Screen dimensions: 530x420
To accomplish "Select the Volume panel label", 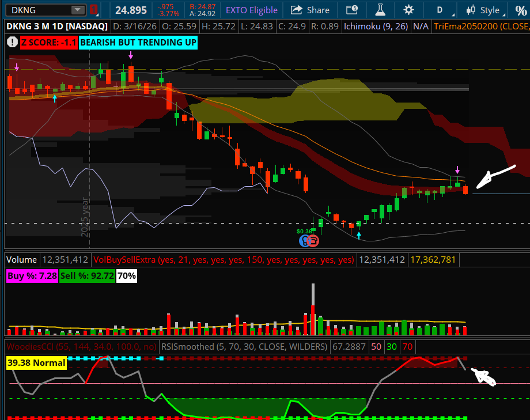I will point(21,259).
